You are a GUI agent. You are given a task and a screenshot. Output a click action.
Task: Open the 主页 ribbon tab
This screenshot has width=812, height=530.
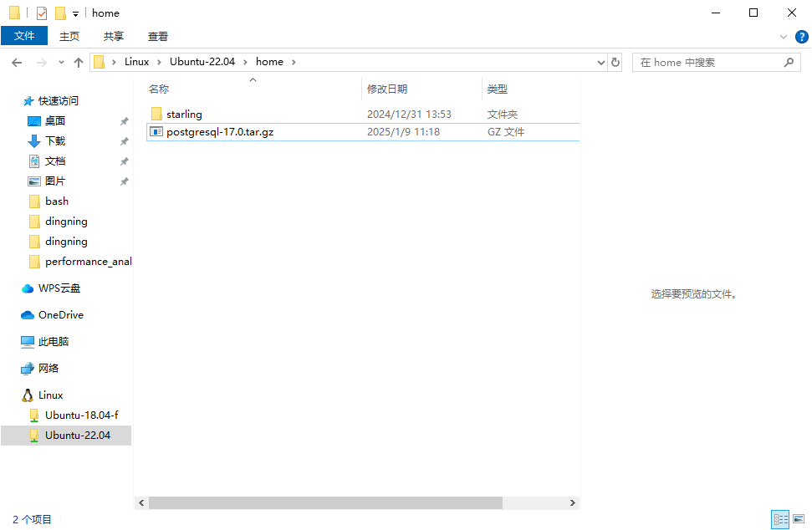tap(69, 36)
